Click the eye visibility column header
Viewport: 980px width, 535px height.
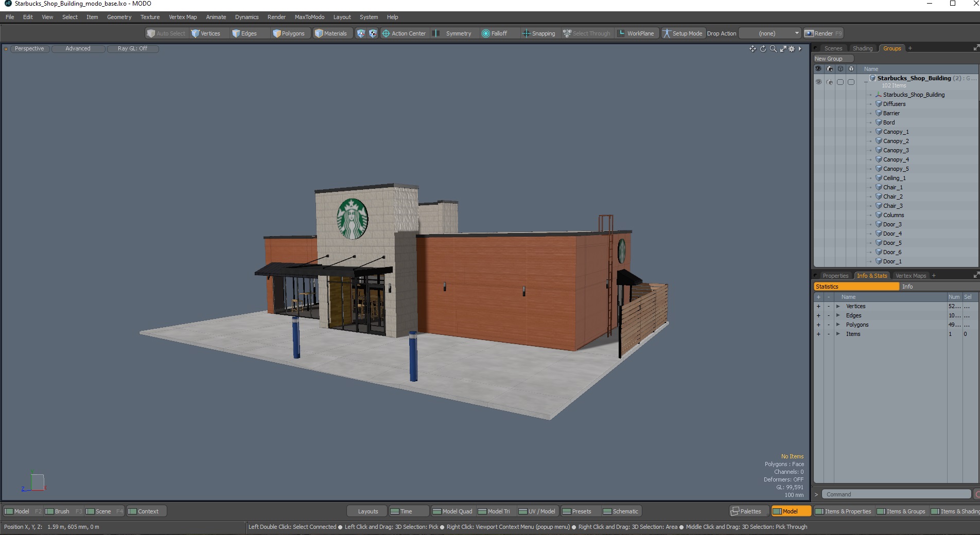pos(818,68)
